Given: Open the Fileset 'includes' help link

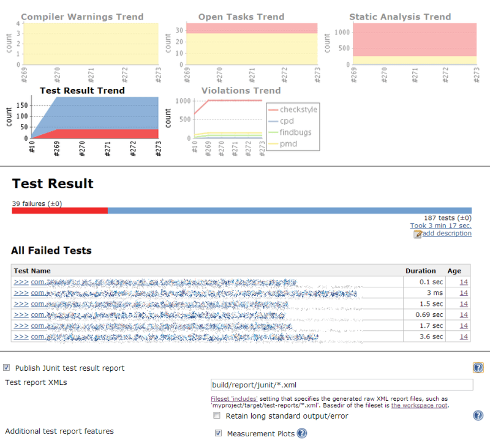Looking at the screenshot, I should pos(234,398).
